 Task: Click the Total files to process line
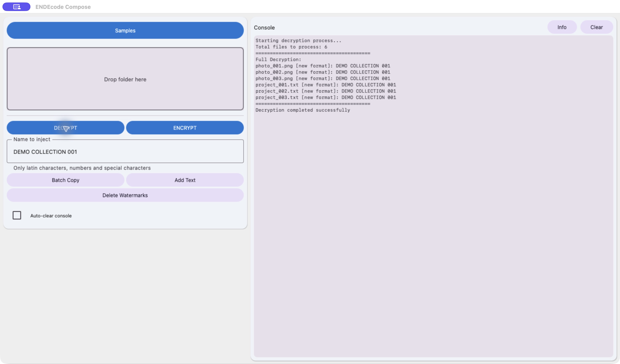(x=291, y=47)
